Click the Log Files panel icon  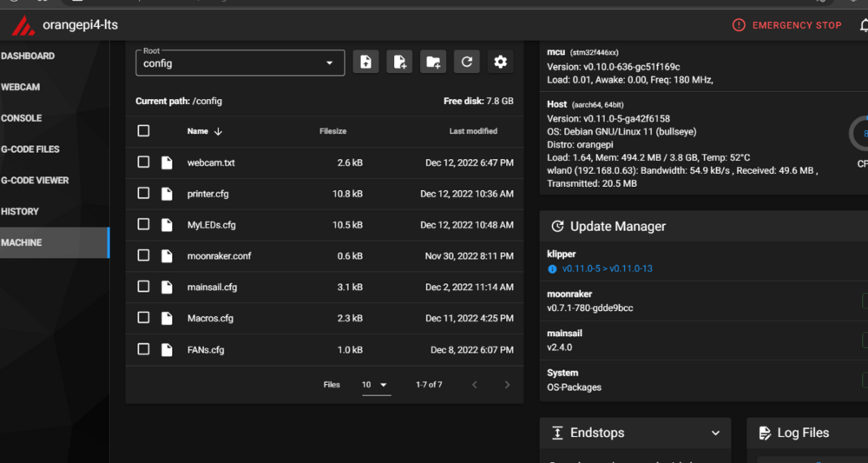point(765,433)
